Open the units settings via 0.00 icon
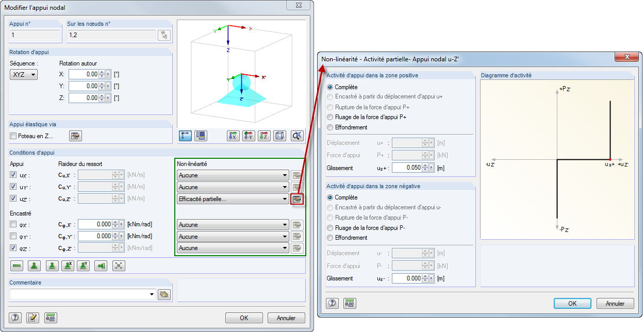The image size is (644, 332). (51, 318)
